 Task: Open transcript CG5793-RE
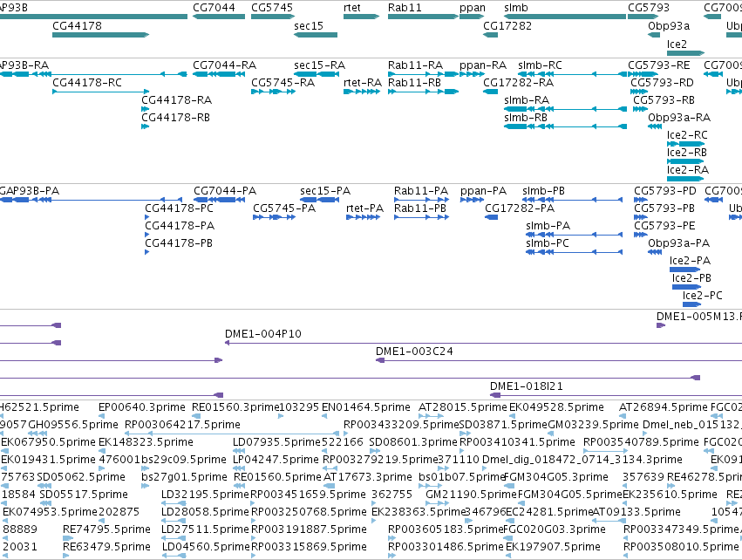(x=658, y=65)
